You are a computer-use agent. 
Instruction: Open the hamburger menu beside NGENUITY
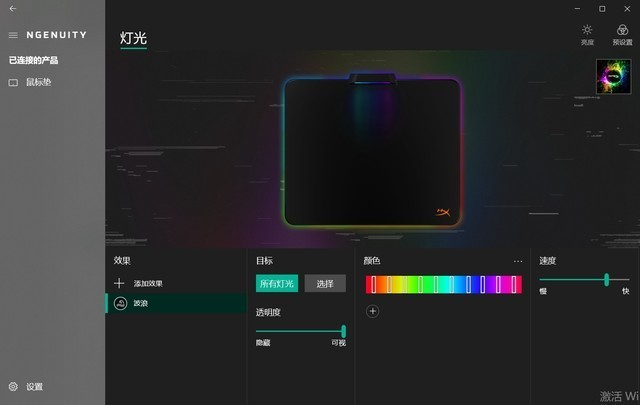pyautogui.click(x=13, y=35)
